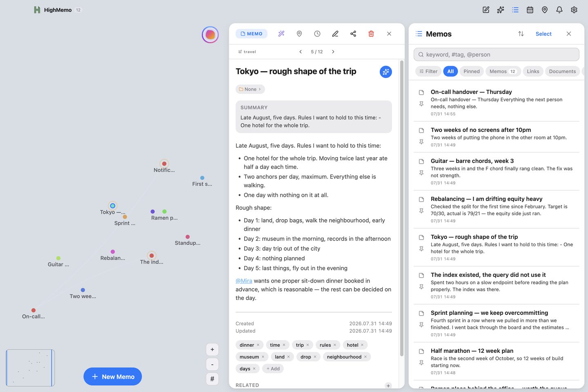The height and width of the screenshot is (392, 588).
Task: Close the Tokyo memo detail panel
Action: 389,34
